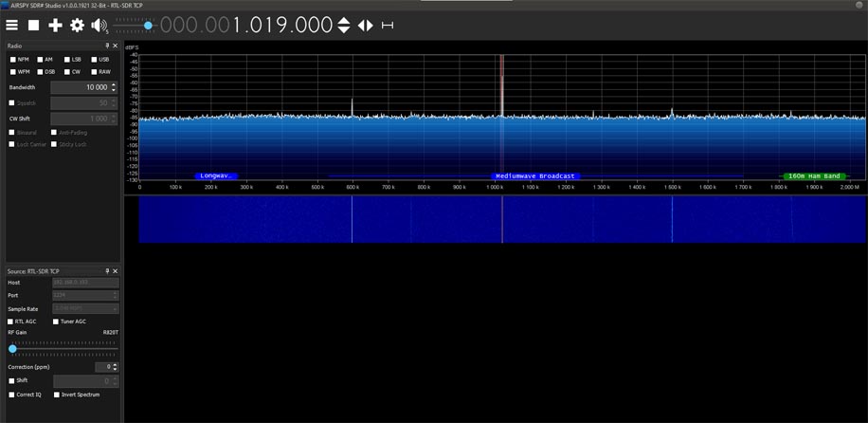This screenshot has height=423, width=868.
Task: Click the RF Gain slider handle
Action: click(x=12, y=348)
